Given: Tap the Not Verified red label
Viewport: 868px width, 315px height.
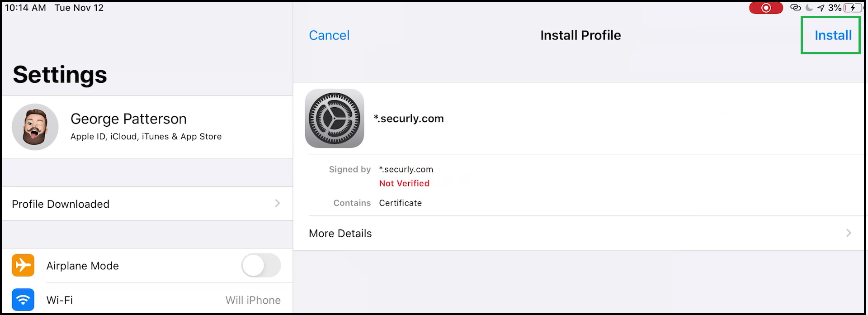Looking at the screenshot, I should pyautogui.click(x=404, y=183).
